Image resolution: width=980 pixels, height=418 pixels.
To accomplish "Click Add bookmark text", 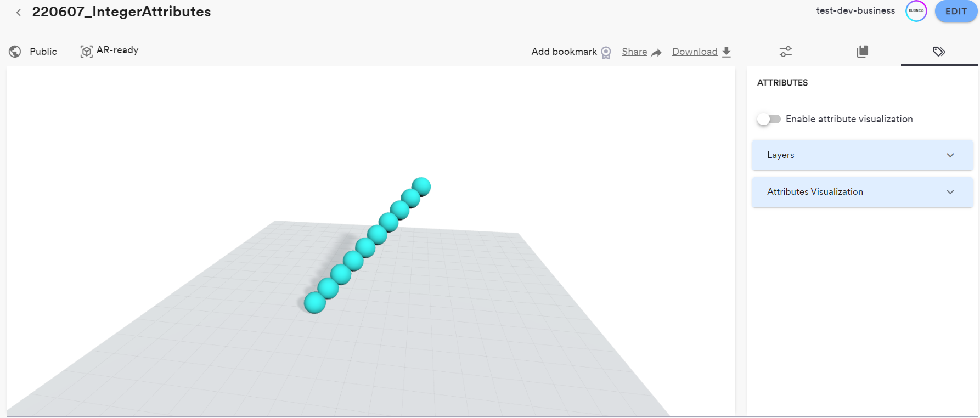I will click(x=564, y=52).
